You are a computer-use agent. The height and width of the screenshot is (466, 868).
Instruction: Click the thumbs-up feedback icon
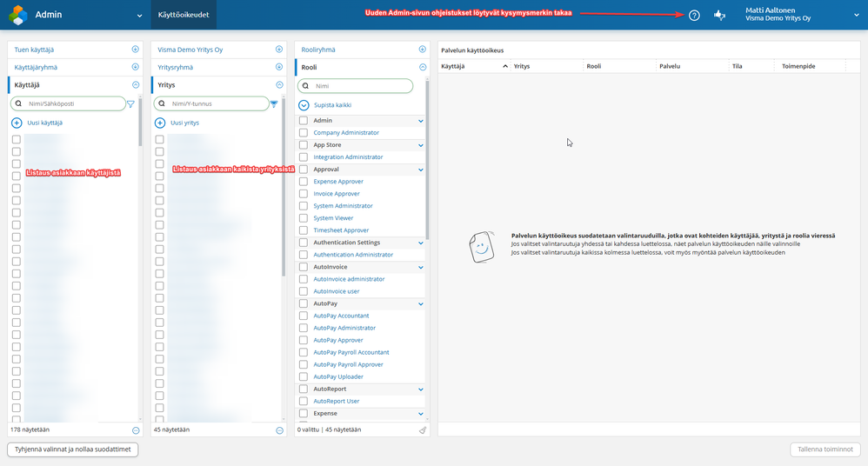[x=719, y=16]
